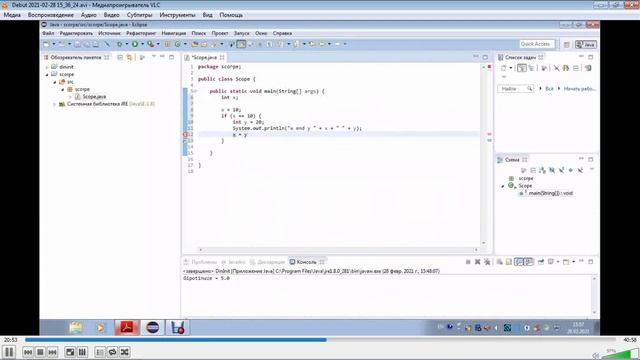
Task: Open the VLC Воспроизведение menu
Action: pos(51,15)
